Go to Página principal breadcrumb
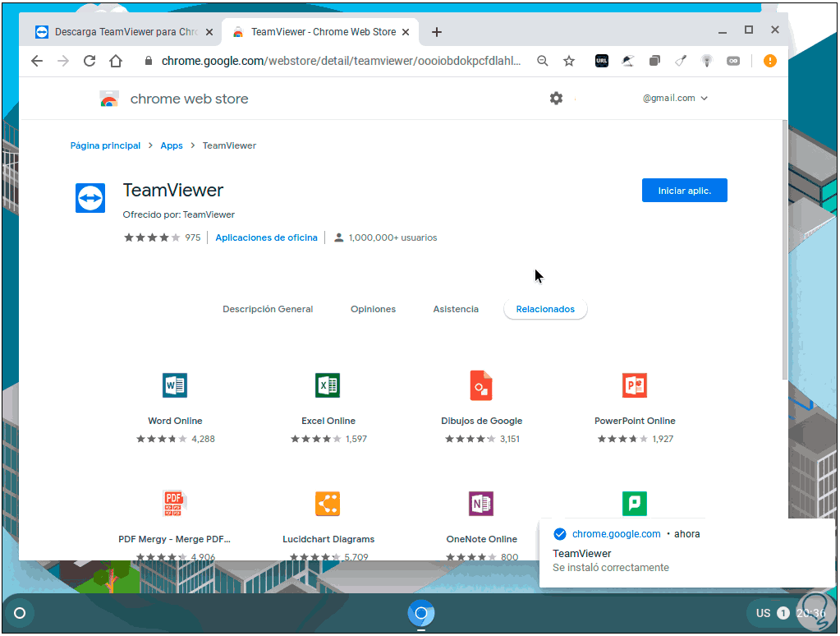The width and height of the screenshot is (840, 636). coord(105,146)
